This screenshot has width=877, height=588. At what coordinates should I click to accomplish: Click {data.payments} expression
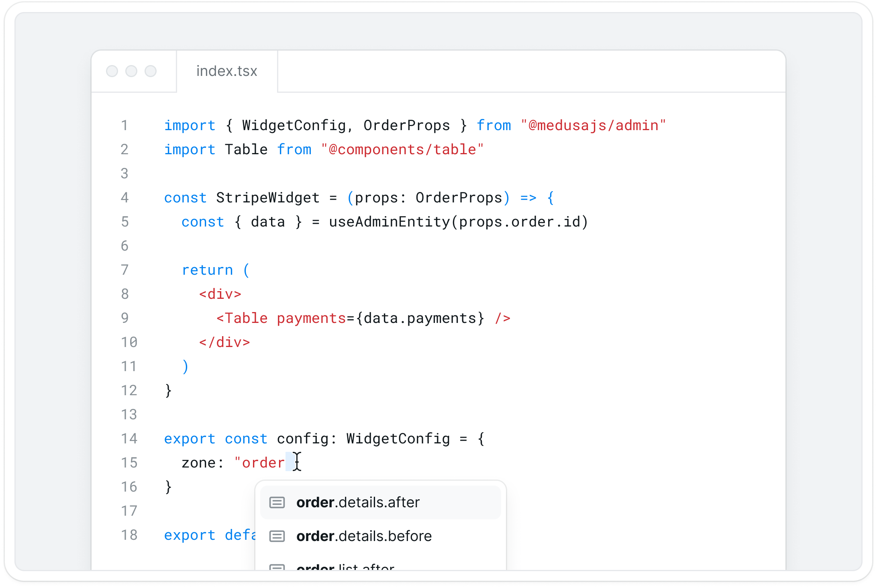tap(420, 318)
